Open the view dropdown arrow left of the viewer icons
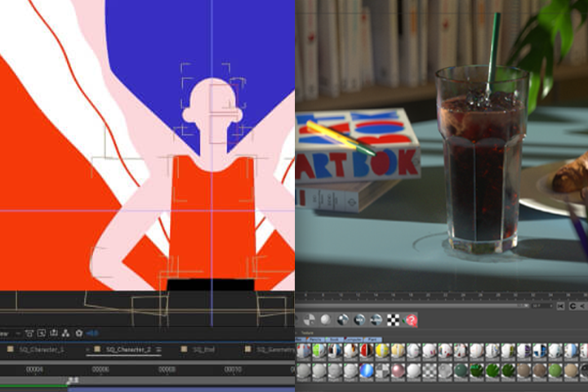This screenshot has width=588, height=392. pyautogui.click(x=18, y=333)
